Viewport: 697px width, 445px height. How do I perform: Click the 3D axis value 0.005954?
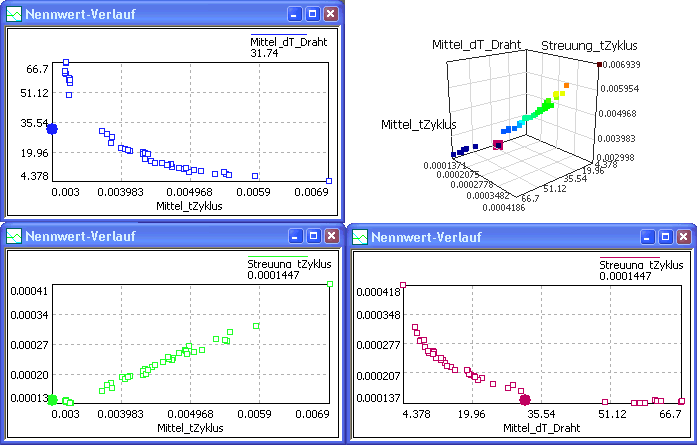[x=620, y=88]
